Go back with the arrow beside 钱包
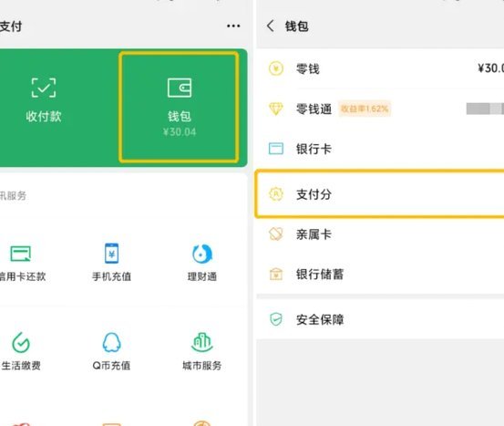504x426 pixels. 271,26
